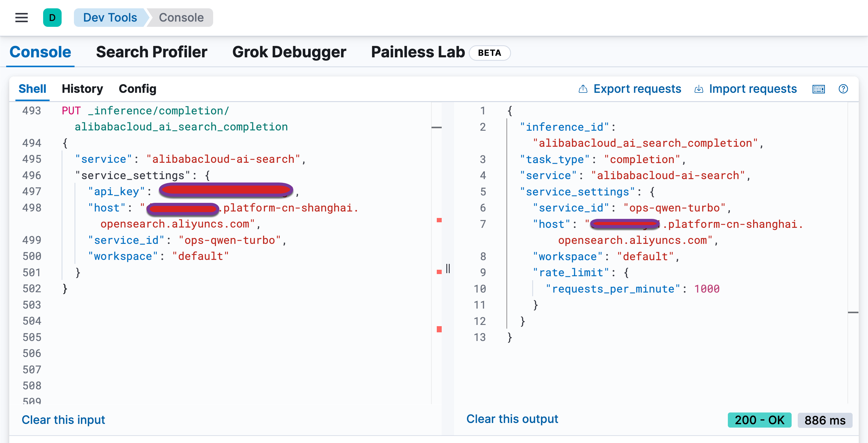Open the help question mark icon

(x=843, y=89)
